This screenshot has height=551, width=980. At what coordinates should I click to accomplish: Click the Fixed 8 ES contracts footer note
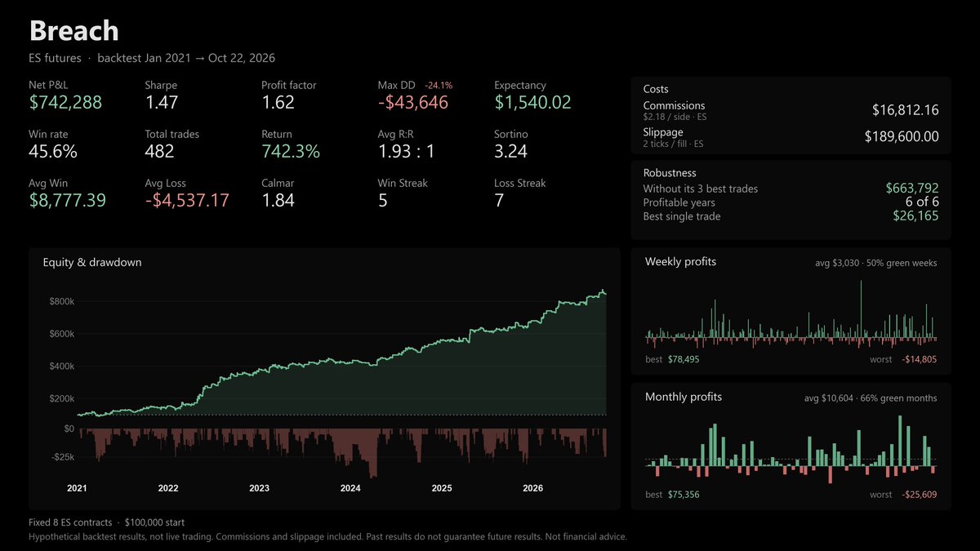click(x=108, y=522)
